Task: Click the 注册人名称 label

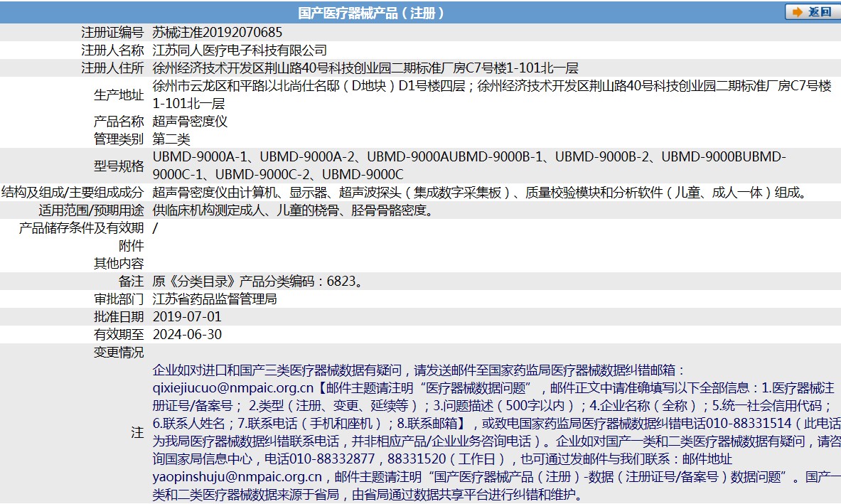Action: coord(112,50)
